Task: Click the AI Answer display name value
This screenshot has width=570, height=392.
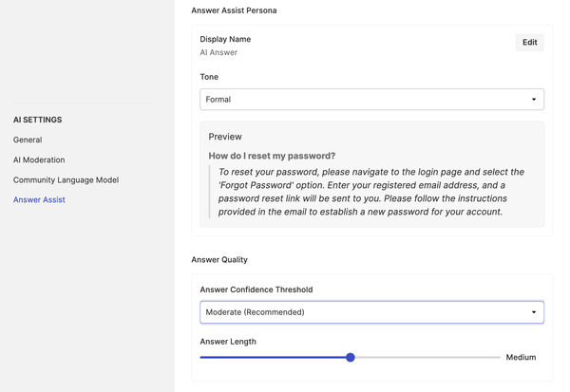Action: (x=218, y=53)
